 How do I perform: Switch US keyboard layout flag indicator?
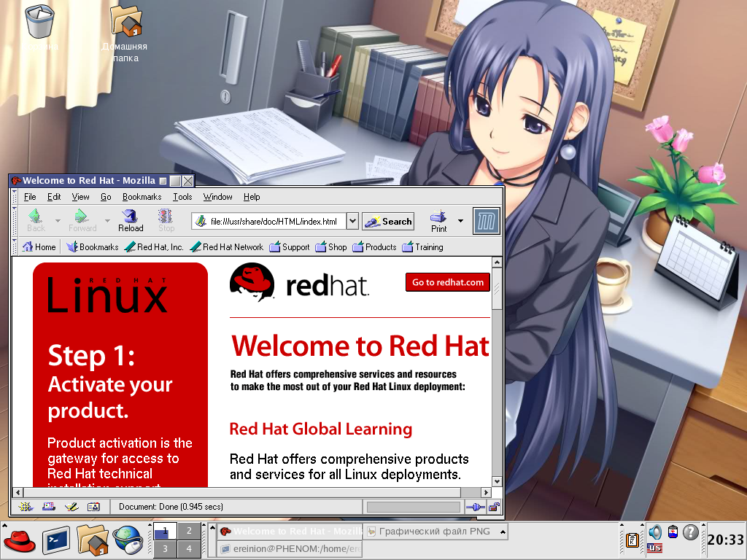[654, 548]
